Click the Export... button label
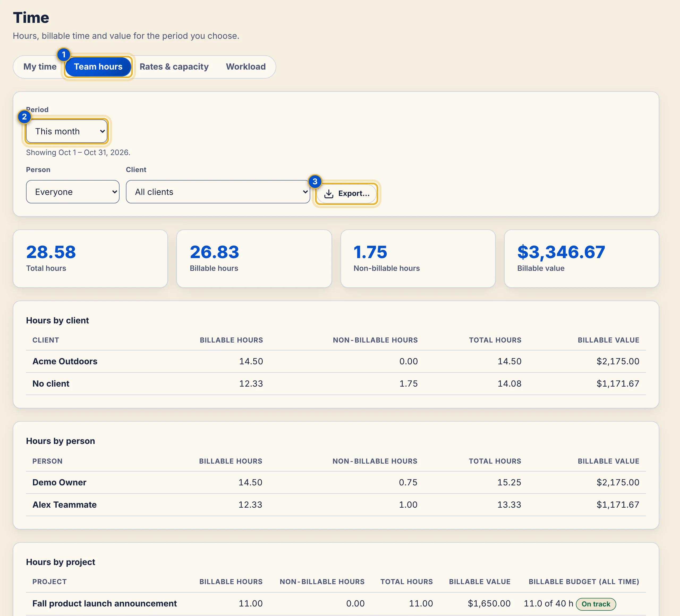This screenshot has width=680, height=616. (354, 194)
